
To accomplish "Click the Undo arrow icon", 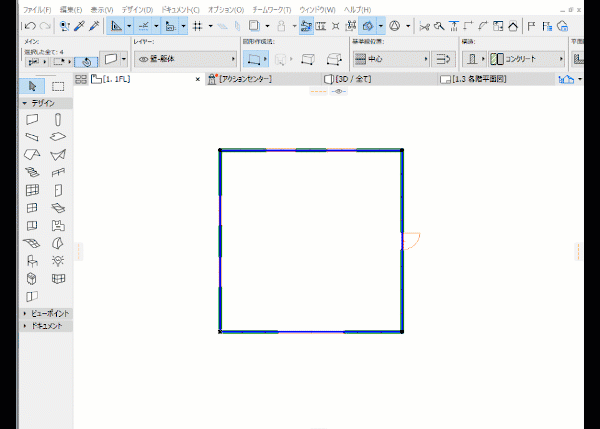I will click(30, 26).
